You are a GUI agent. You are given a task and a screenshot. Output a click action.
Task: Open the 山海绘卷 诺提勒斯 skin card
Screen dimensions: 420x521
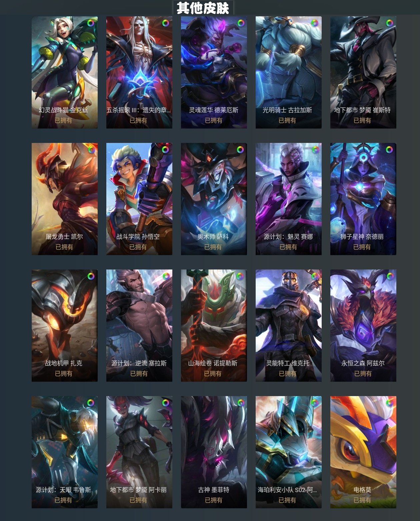point(214,325)
